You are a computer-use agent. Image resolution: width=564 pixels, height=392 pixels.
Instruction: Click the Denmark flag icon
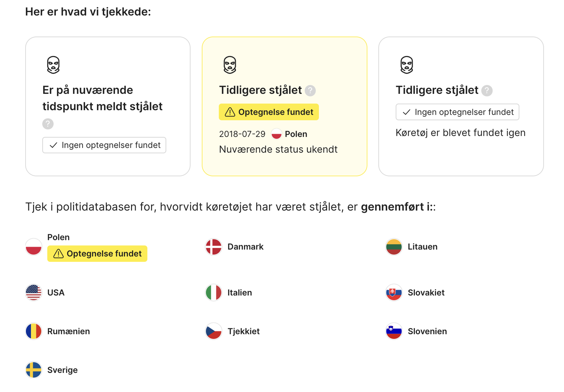click(x=213, y=247)
